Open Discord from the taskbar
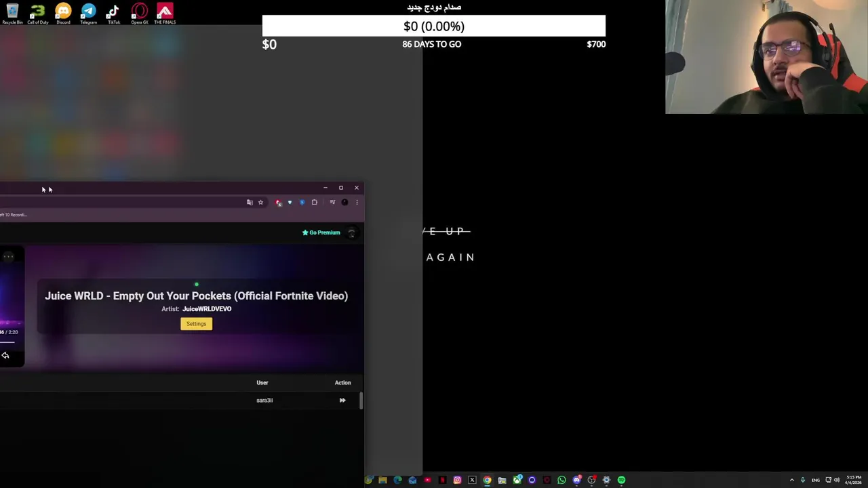This screenshot has width=868, height=488. [x=576, y=480]
